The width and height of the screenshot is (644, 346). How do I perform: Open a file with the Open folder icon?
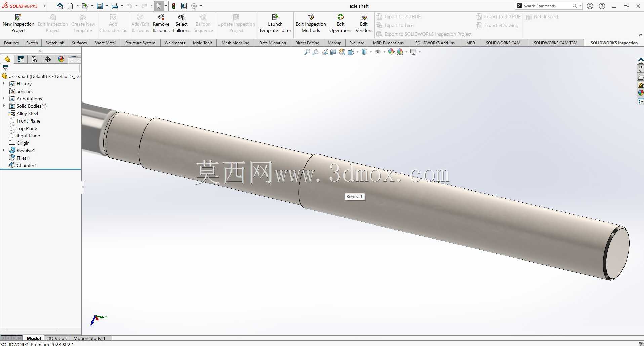click(85, 6)
